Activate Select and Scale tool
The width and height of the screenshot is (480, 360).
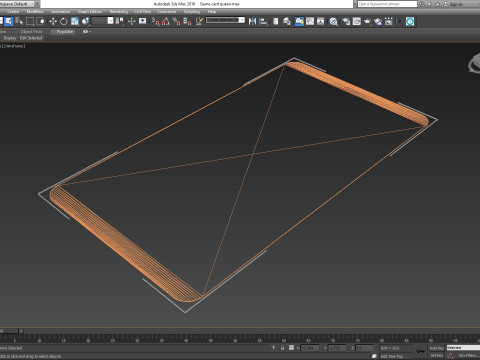[75, 21]
